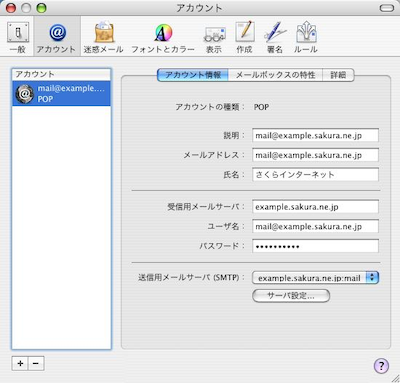This screenshot has height=383, width=400.
Task: Open フォントとカラー preferences
Action: pos(163,37)
